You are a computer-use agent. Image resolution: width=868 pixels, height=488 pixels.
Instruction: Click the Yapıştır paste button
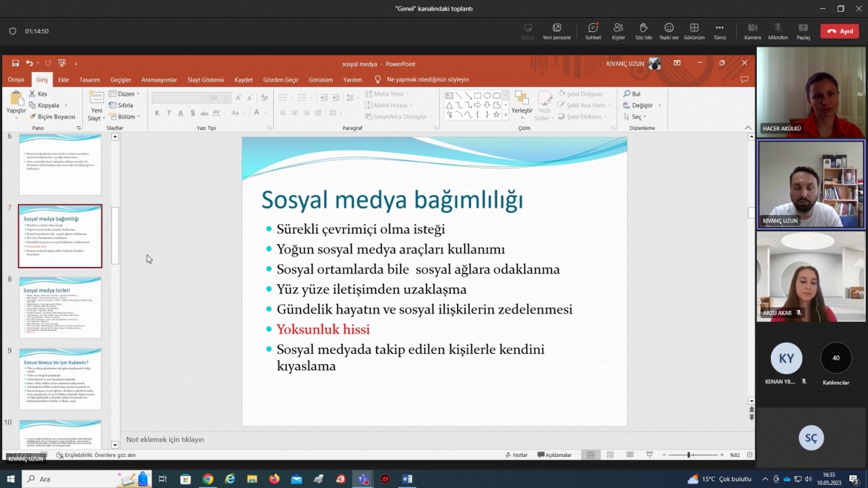(x=16, y=105)
